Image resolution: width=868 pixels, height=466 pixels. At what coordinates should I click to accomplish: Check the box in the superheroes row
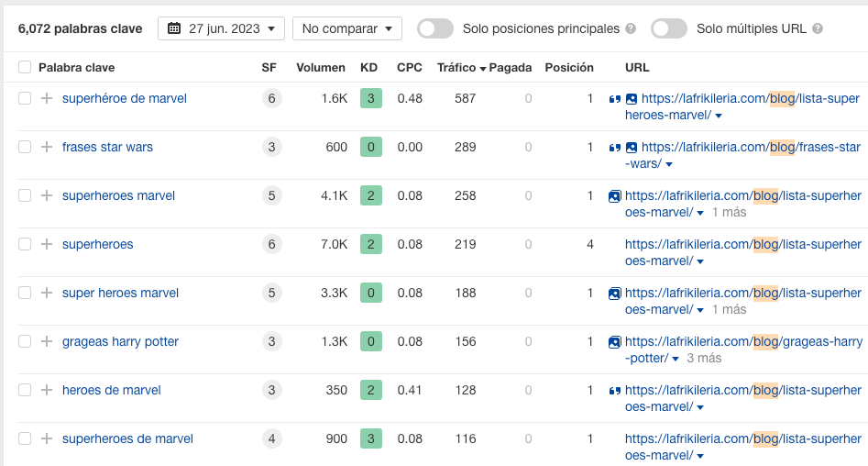(25, 244)
